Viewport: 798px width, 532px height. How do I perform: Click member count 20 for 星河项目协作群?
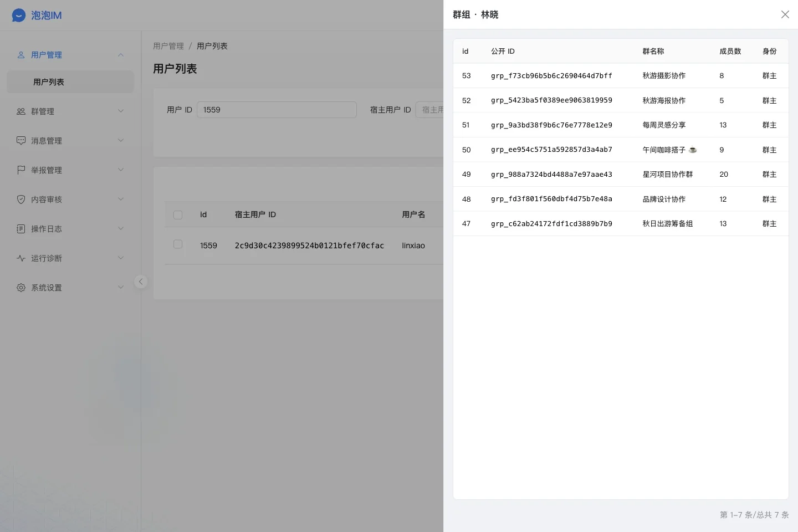pyautogui.click(x=724, y=175)
